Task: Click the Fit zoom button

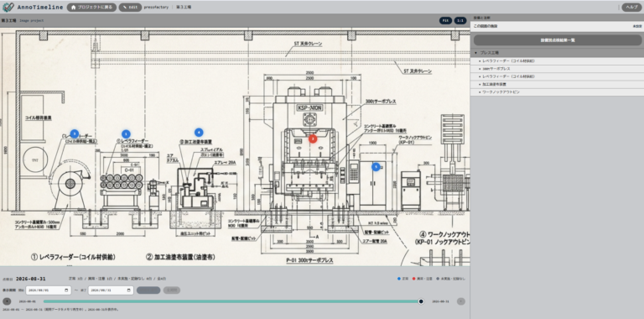Action: point(445,20)
